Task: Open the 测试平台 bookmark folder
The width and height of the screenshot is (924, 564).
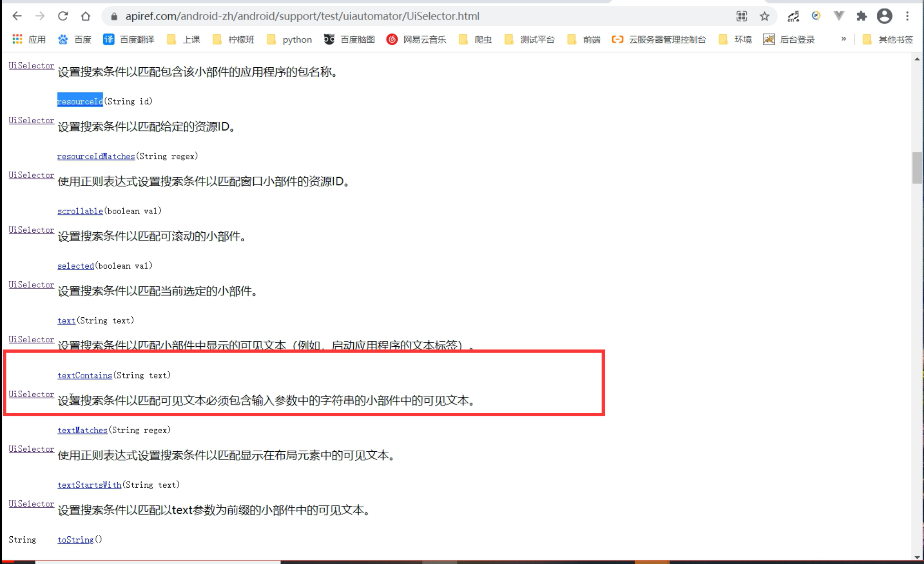Action: pos(529,40)
